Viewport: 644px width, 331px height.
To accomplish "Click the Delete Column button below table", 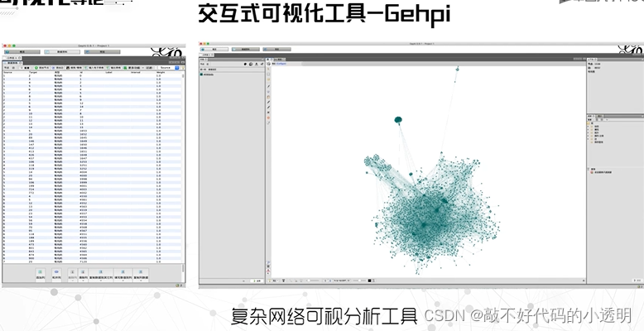I will (72, 275).
